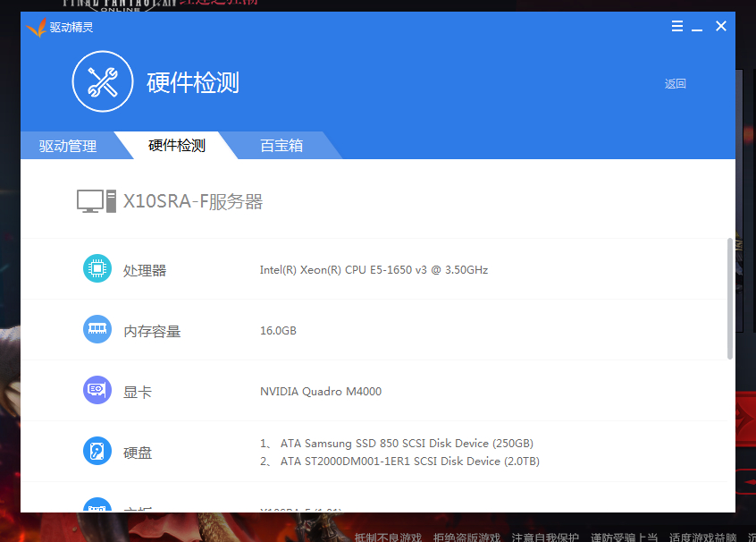Click the hard disk icon

click(x=97, y=451)
